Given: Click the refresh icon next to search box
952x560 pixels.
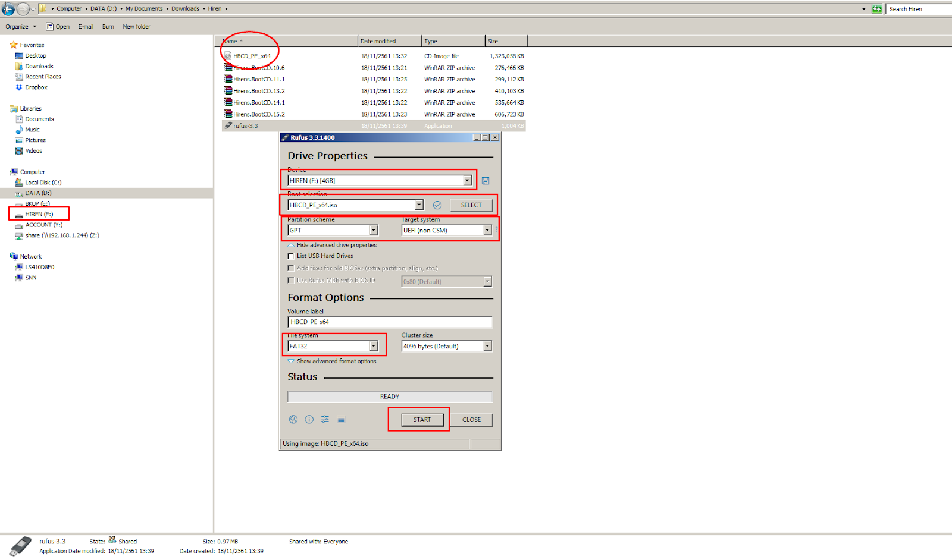Looking at the screenshot, I should [x=877, y=9].
